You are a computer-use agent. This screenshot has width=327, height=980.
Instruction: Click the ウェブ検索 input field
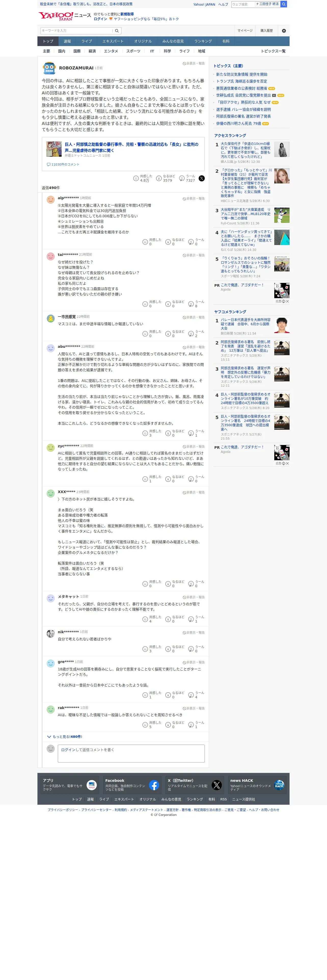(x=243, y=4)
